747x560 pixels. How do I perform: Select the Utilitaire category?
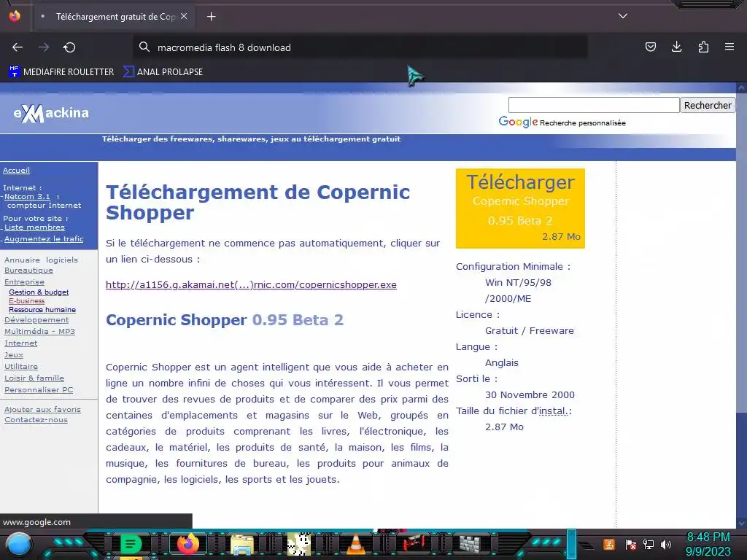coord(21,367)
